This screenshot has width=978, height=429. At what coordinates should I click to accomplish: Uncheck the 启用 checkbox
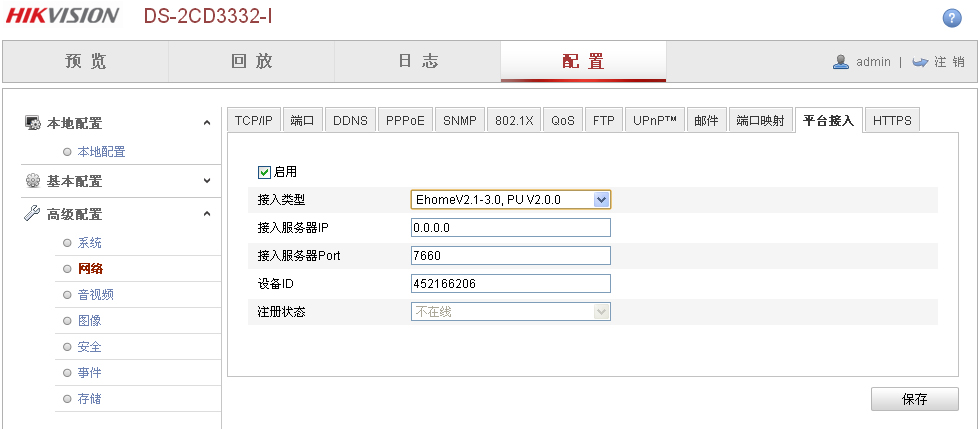pyautogui.click(x=264, y=172)
